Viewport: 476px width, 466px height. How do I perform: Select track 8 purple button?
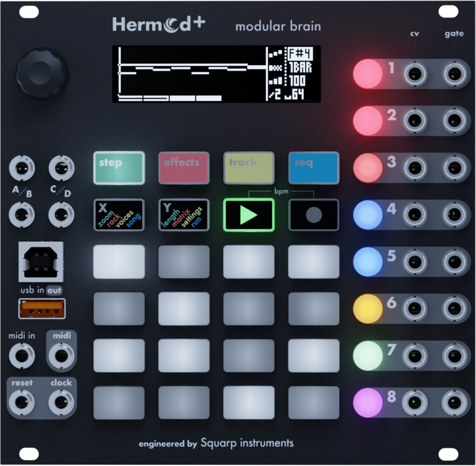368,403
